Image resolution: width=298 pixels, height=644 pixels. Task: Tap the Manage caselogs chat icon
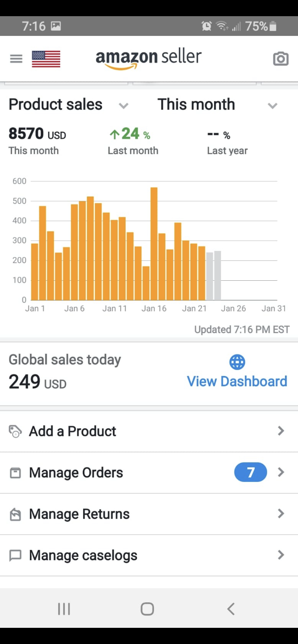tap(15, 556)
